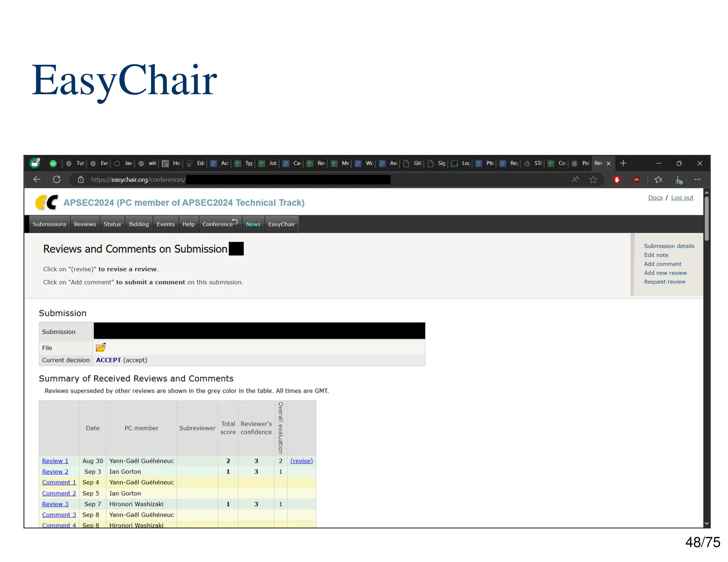Screen dimensions: 728x562
Task: Switch to the Tut browser tab
Action: (76, 163)
